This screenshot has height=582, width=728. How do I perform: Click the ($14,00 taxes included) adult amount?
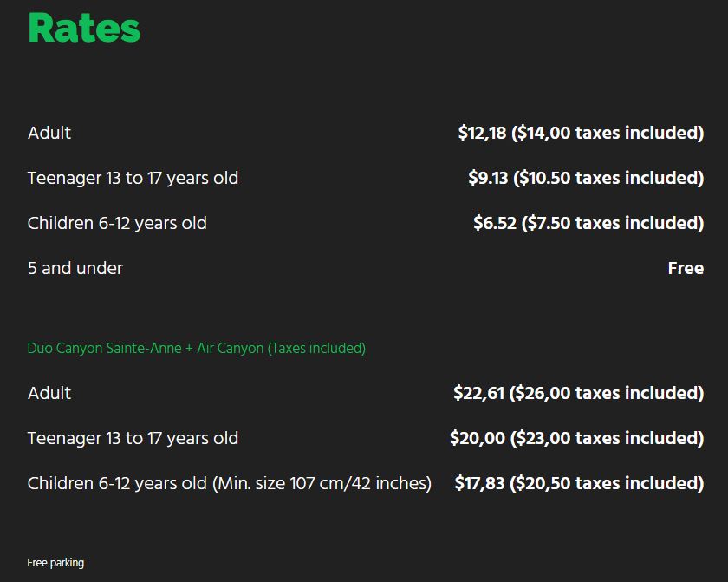pos(608,133)
